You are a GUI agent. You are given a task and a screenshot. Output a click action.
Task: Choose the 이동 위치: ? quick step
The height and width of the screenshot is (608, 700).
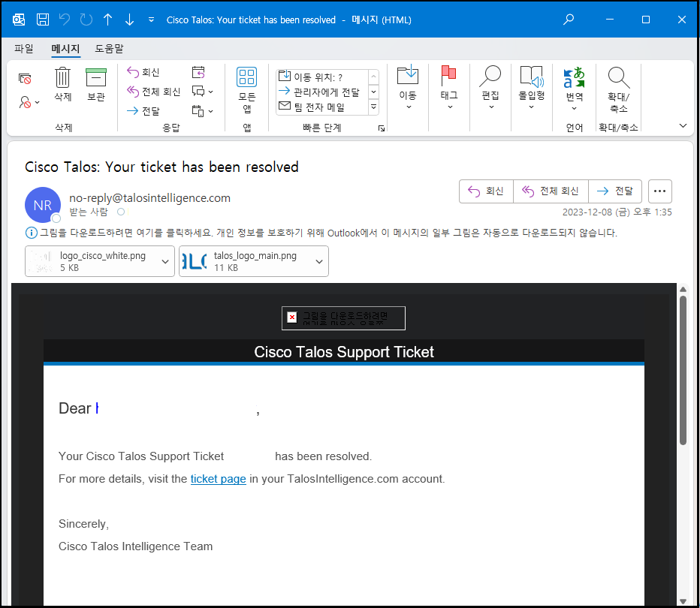321,77
